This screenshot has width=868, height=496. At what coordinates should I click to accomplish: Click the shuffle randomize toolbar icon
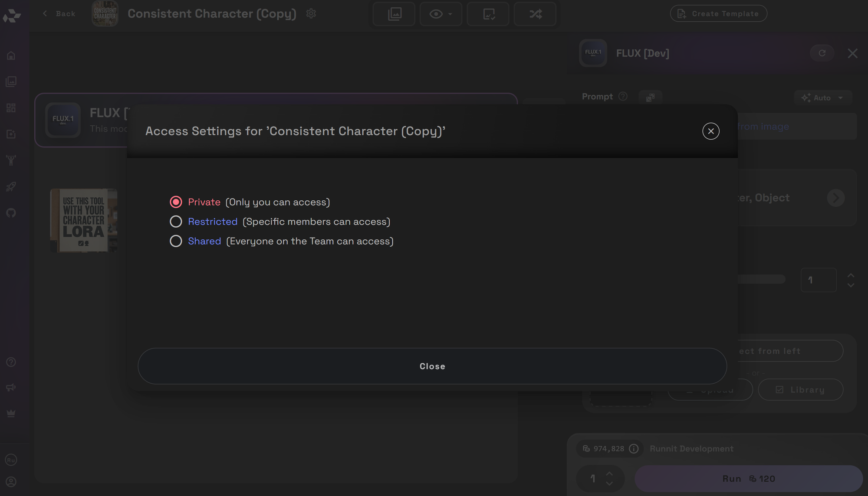[x=535, y=14]
